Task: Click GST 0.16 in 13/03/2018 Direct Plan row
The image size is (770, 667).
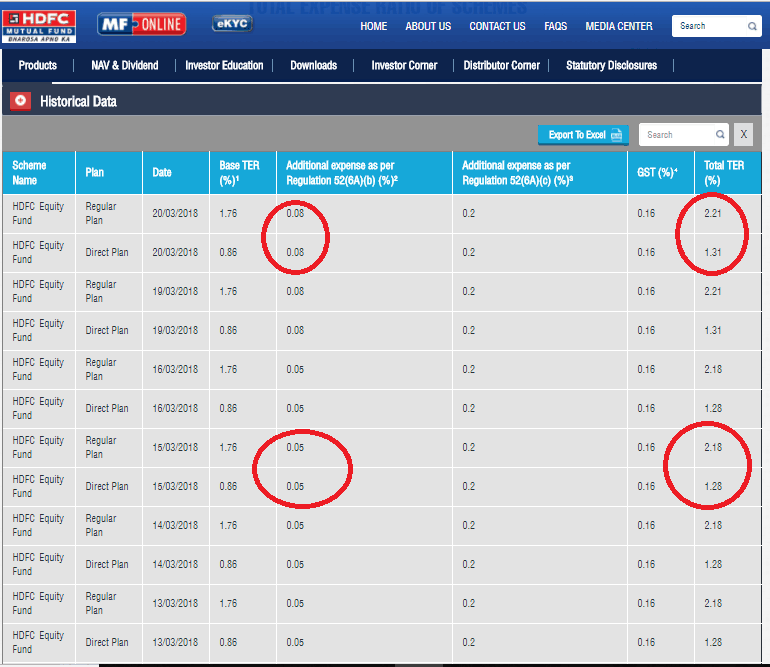Action: coord(646,642)
